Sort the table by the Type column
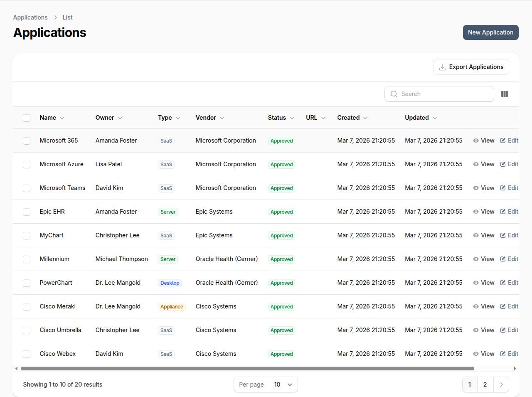This screenshot has width=532, height=397. tap(169, 118)
